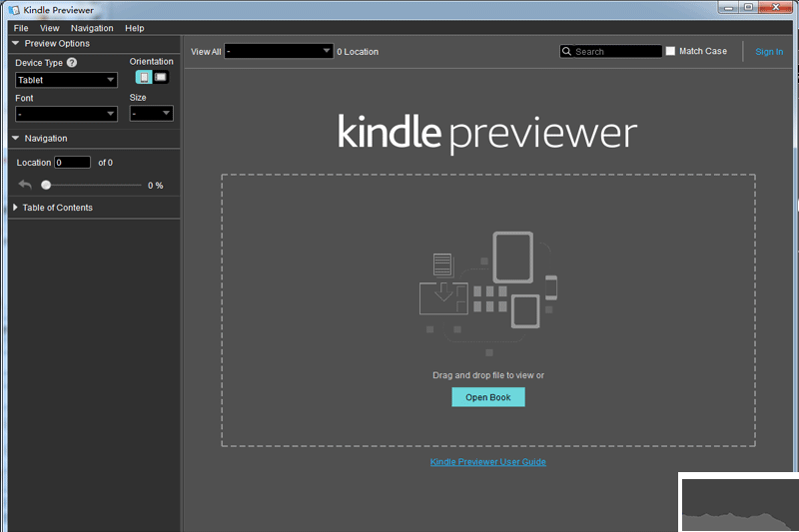Click the Location number input field
Image resolution: width=799 pixels, height=532 pixels.
pos(72,163)
